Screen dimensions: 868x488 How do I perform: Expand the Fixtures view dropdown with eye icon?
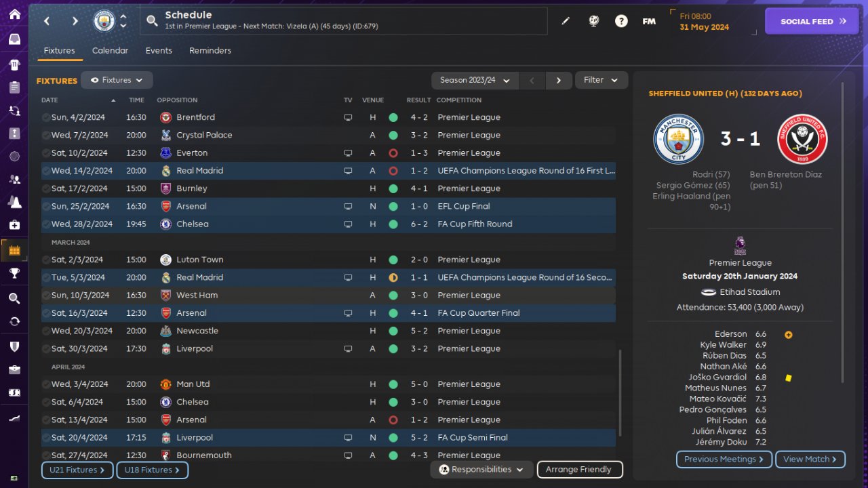[x=117, y=80]
